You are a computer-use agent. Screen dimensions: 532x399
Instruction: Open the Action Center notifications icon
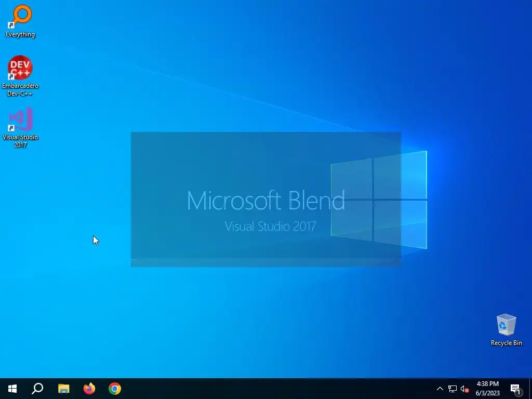515,389
